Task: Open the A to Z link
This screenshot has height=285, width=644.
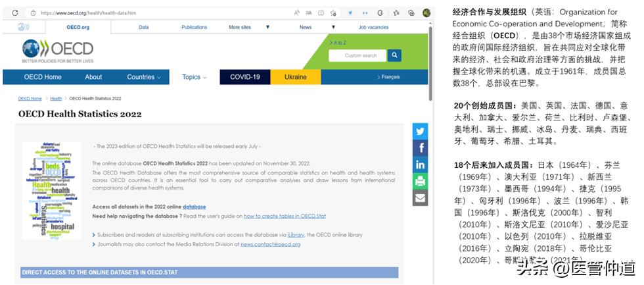Action: click(338, 42)
